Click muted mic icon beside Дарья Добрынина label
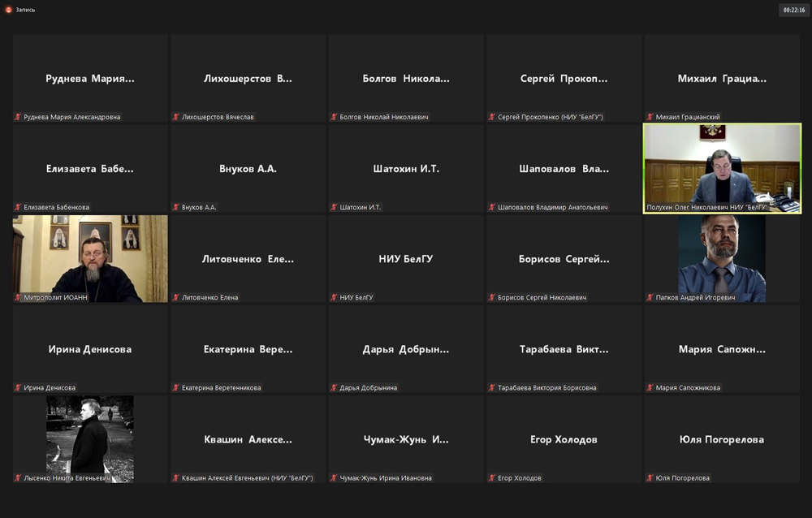The image size is (812, 518). (x=334, y=388)
